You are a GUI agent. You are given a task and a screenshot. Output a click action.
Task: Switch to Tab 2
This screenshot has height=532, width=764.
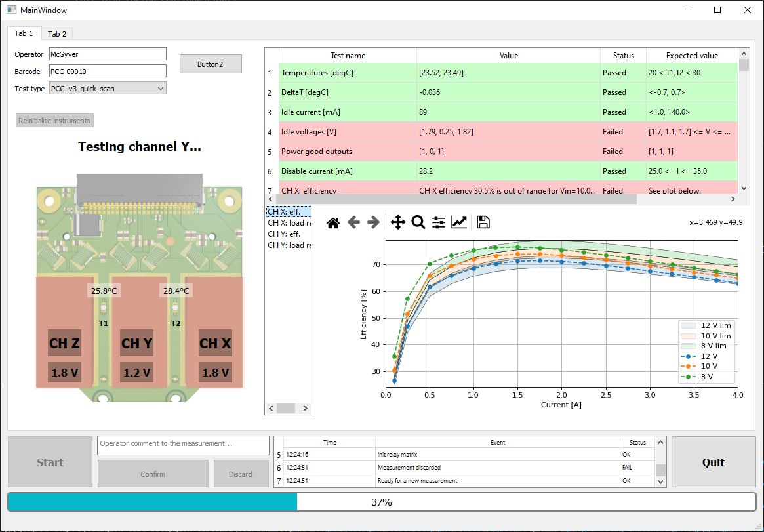pos(57,34)
